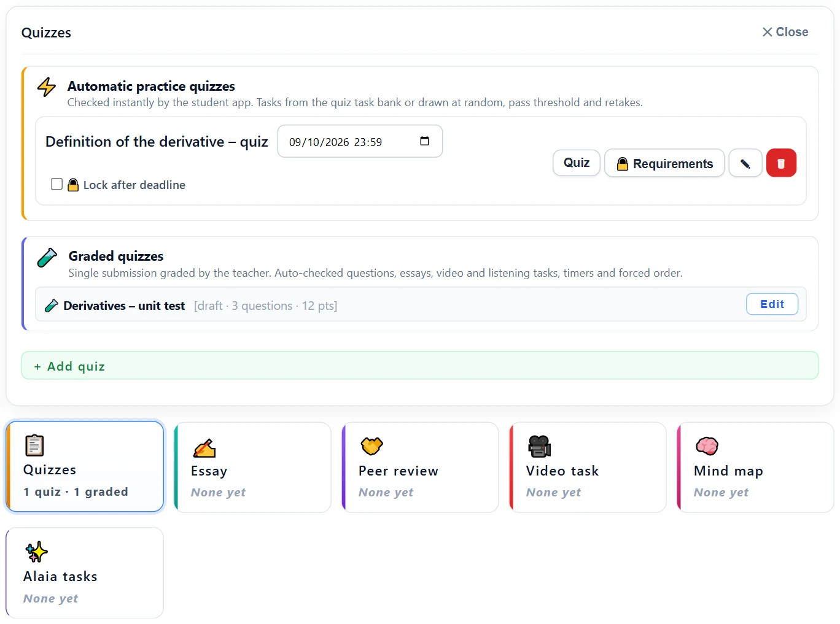Open the Peer review card

tap(420, 467)
